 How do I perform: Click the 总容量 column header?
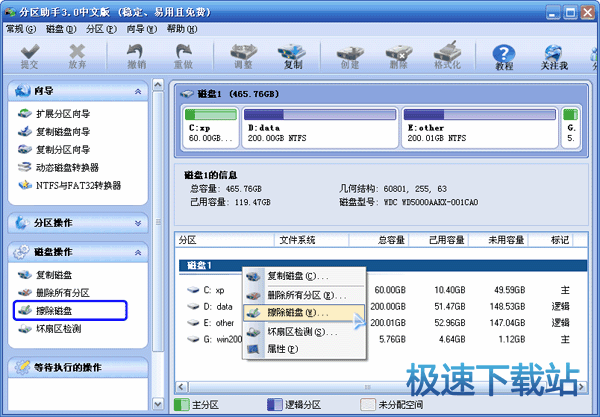tap(379, 240)
